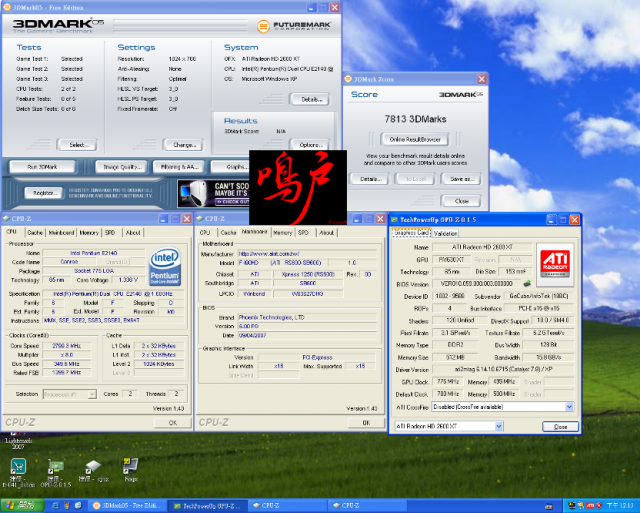Open the ATI Radeon HD 2600 XT card selector

(x=449, y=426)
